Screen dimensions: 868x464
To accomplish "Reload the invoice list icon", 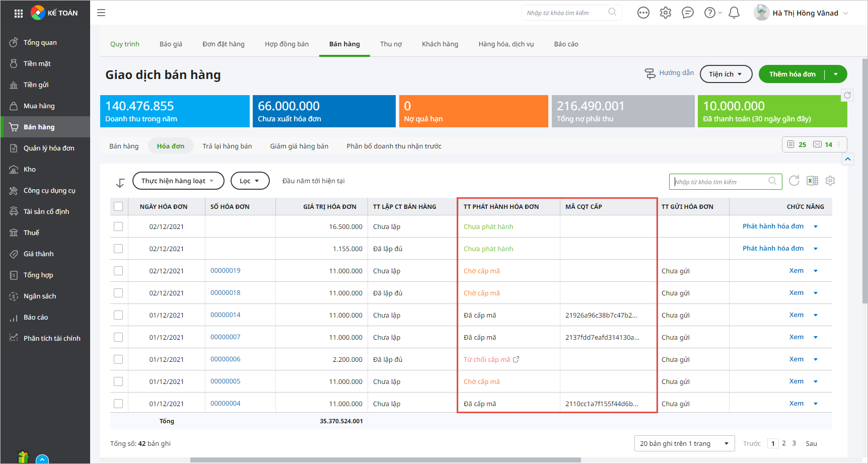I will 794,181.
